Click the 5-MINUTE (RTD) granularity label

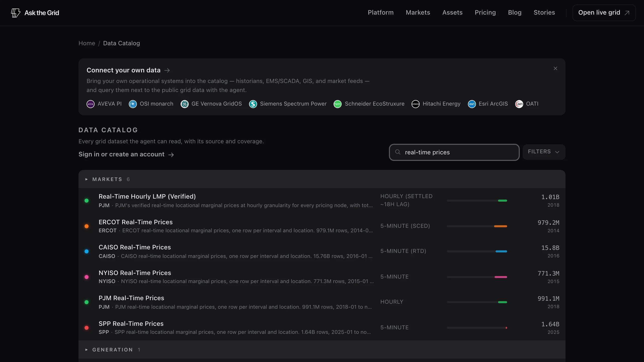(403, 251)
